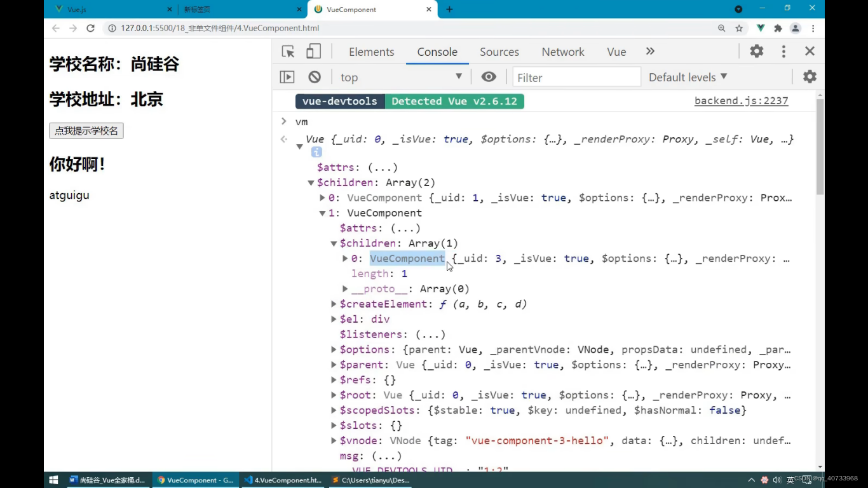Evaluate the msg (...) getter
This screenshot has width=868, height=488.
[386, 456]
